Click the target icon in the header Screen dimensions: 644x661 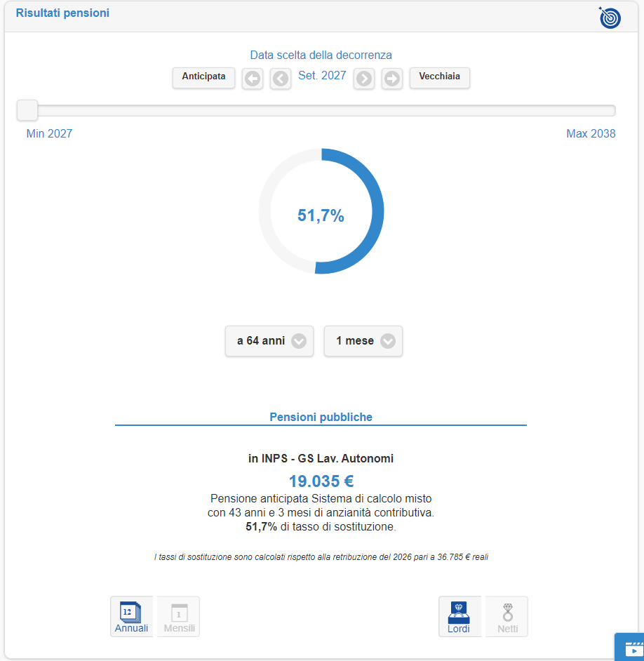pos(610,18)
